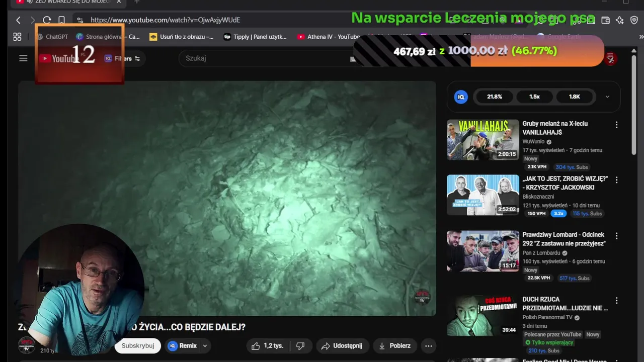Open the Usuń tło z obrazu bookmark
The image size is (644, 362).
(x=181, y=37)
